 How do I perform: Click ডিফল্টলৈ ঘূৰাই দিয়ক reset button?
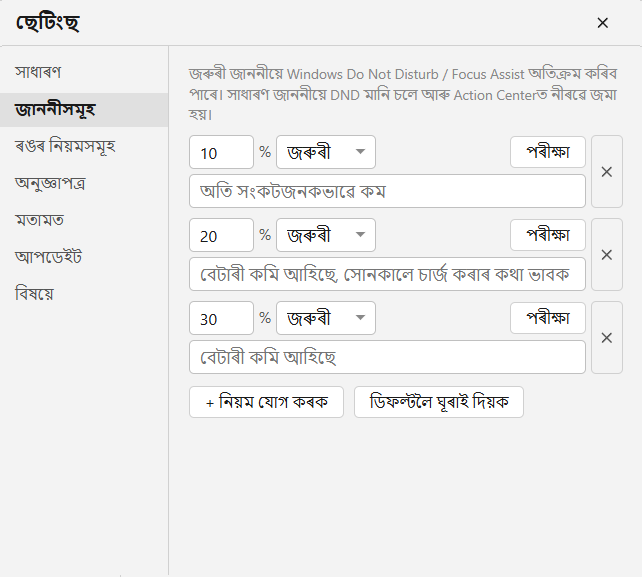coord(439,402)
